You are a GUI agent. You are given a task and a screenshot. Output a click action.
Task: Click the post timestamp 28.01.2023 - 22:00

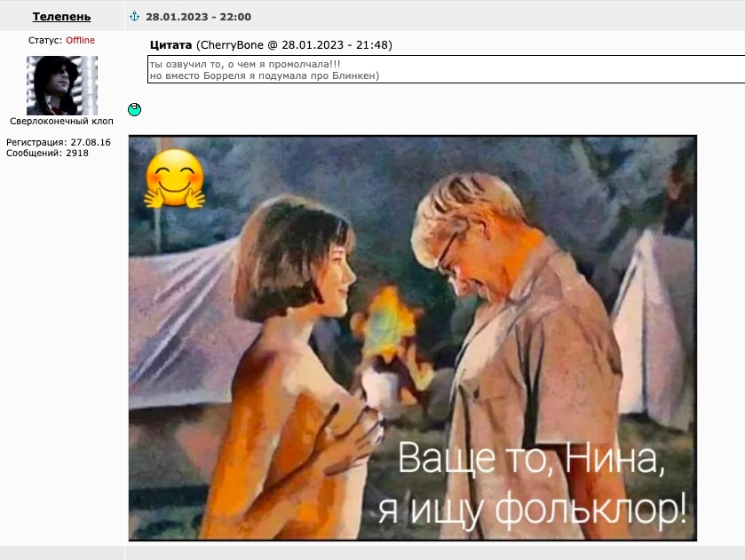coord(198,17)
